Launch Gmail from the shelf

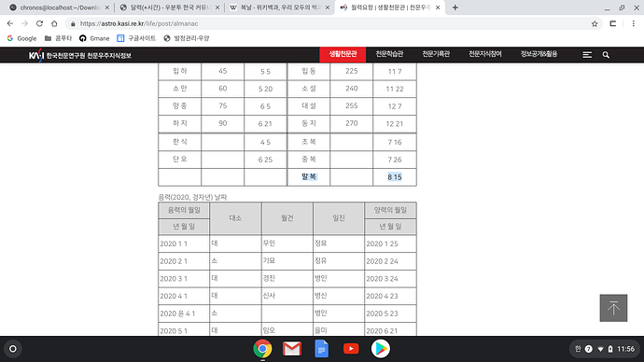292,349
